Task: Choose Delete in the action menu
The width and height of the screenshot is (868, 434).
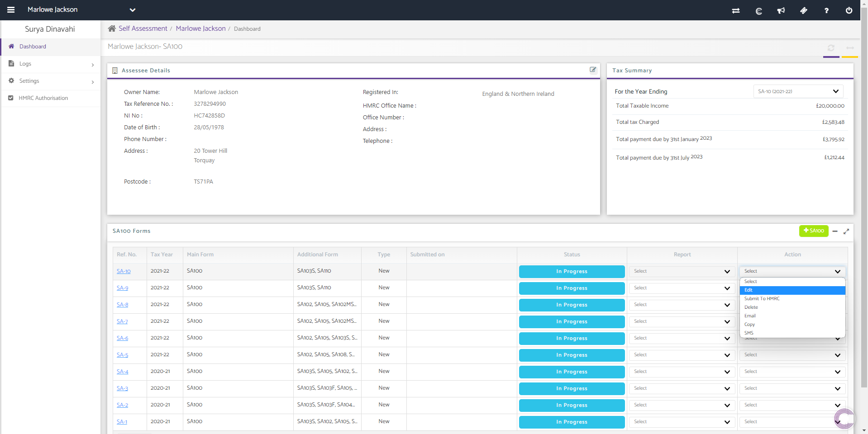Action: 792,307
